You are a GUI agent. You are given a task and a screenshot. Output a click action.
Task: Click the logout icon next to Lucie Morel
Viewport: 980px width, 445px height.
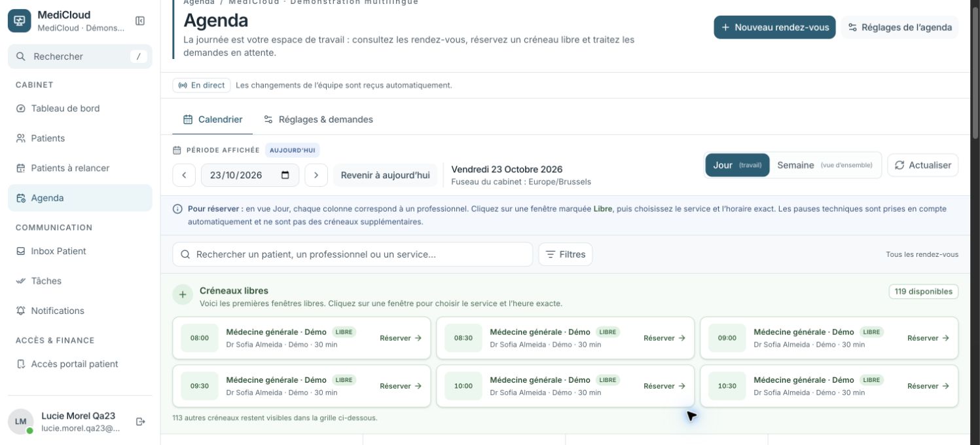click(140, 421)
